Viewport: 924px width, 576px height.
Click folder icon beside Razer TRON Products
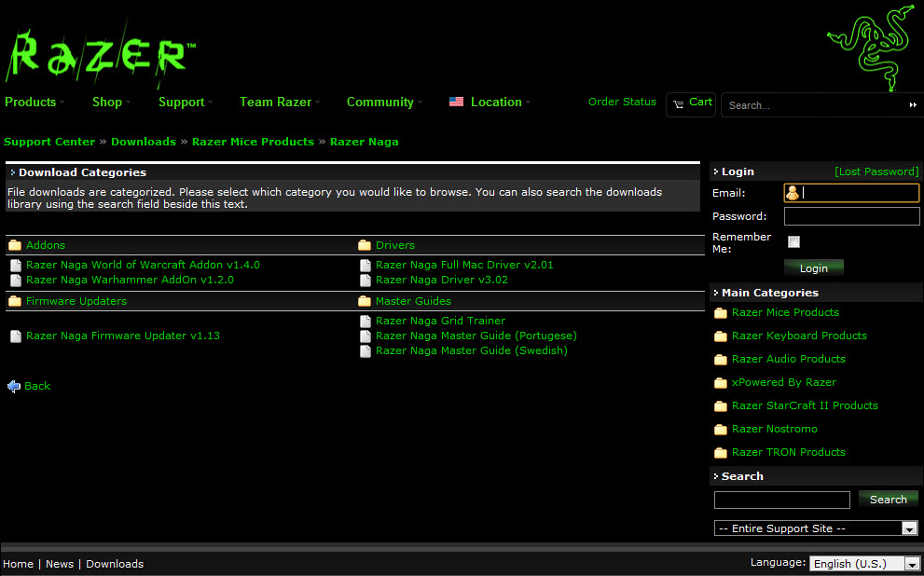pos(720,452)
